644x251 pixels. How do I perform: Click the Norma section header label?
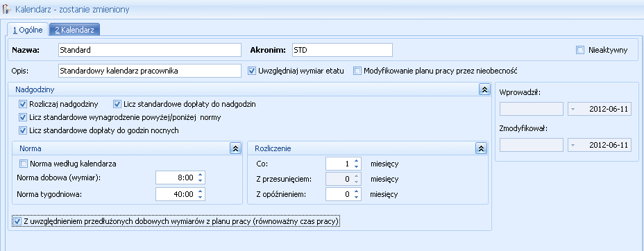pyautogui.click(x=30, y=148)
